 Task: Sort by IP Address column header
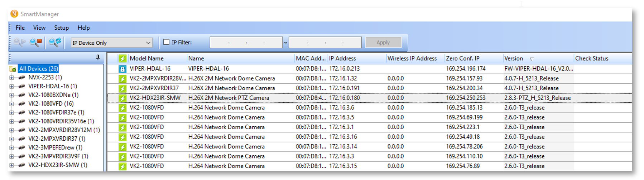pyautogui.click(x=357, y=58)
